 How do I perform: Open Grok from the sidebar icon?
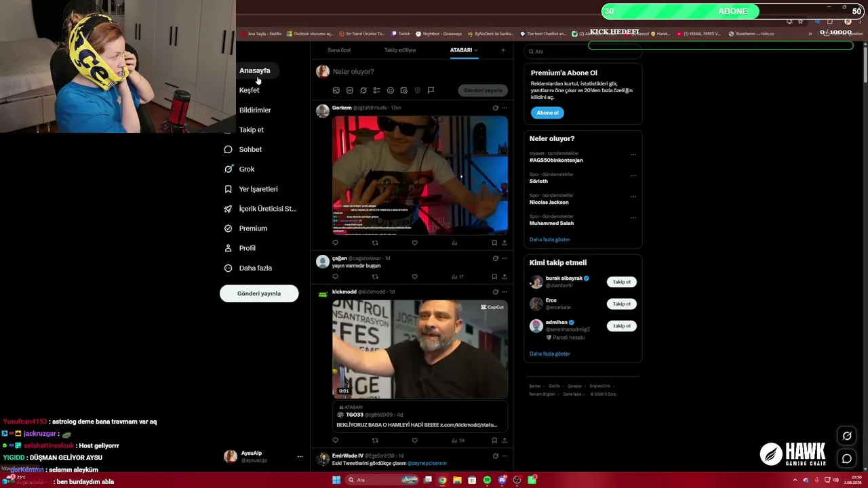click(228, 169)
